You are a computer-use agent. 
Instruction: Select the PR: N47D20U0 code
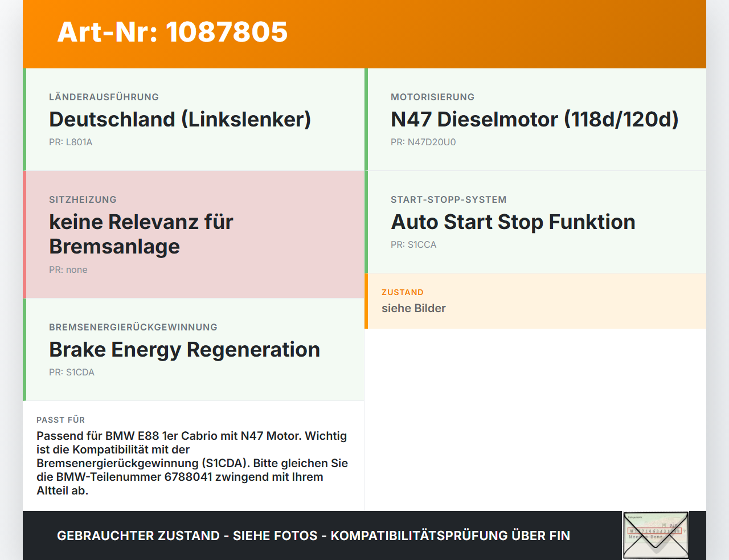(423, 142)
